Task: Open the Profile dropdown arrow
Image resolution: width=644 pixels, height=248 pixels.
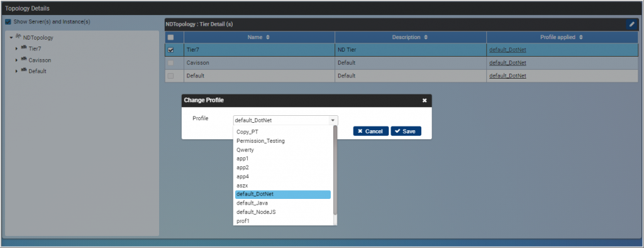Action: pos(332,120)
